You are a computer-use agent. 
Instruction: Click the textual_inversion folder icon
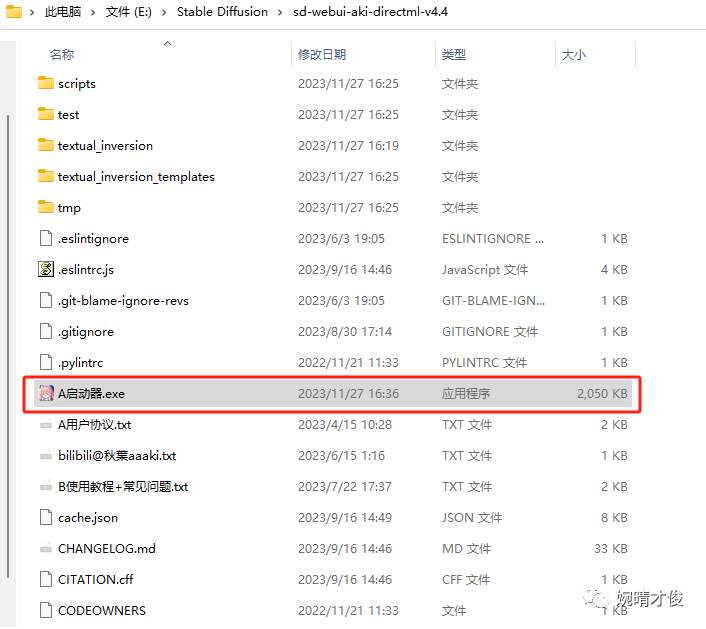(45, 145)
